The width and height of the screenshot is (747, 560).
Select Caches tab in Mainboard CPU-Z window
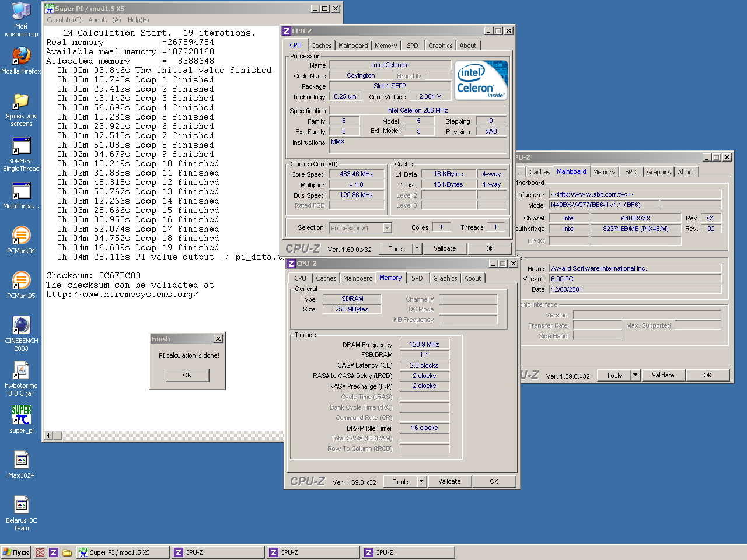539,172
